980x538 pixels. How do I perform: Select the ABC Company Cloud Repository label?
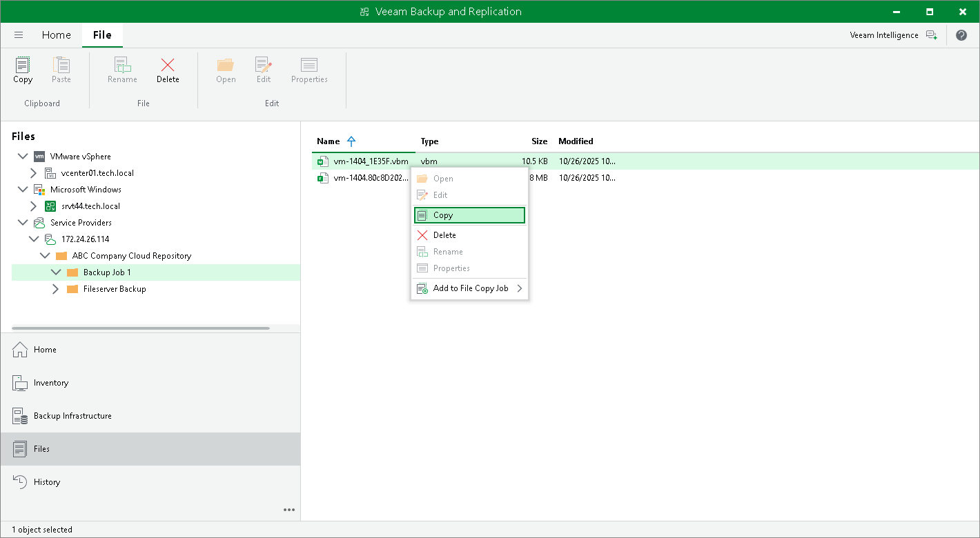[x=132, y=256]
